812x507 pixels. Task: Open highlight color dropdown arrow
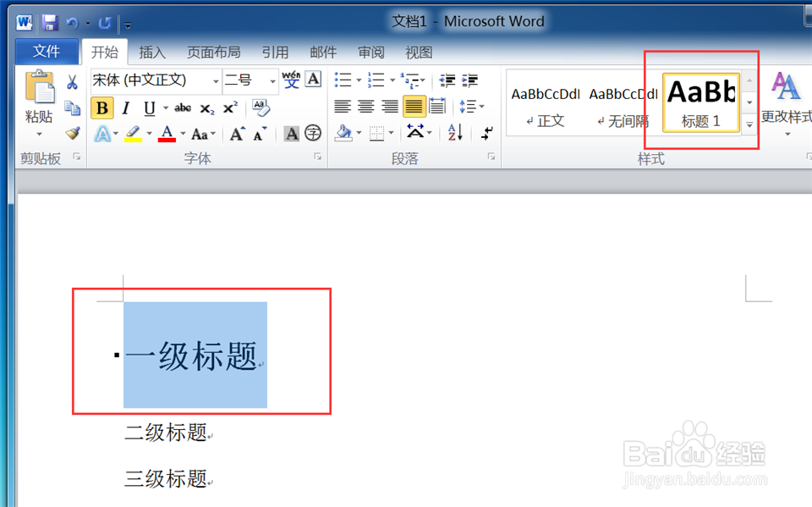tap(149, 134)
